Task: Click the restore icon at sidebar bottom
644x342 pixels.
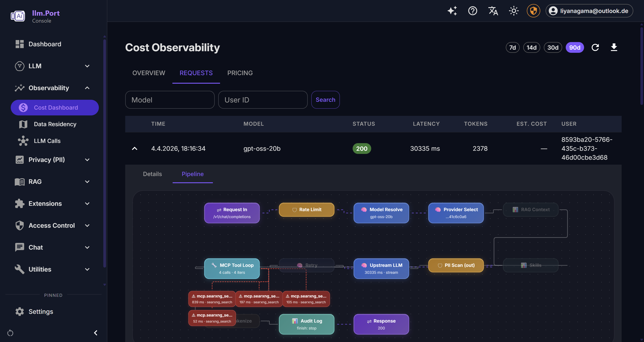Action: 10,333
